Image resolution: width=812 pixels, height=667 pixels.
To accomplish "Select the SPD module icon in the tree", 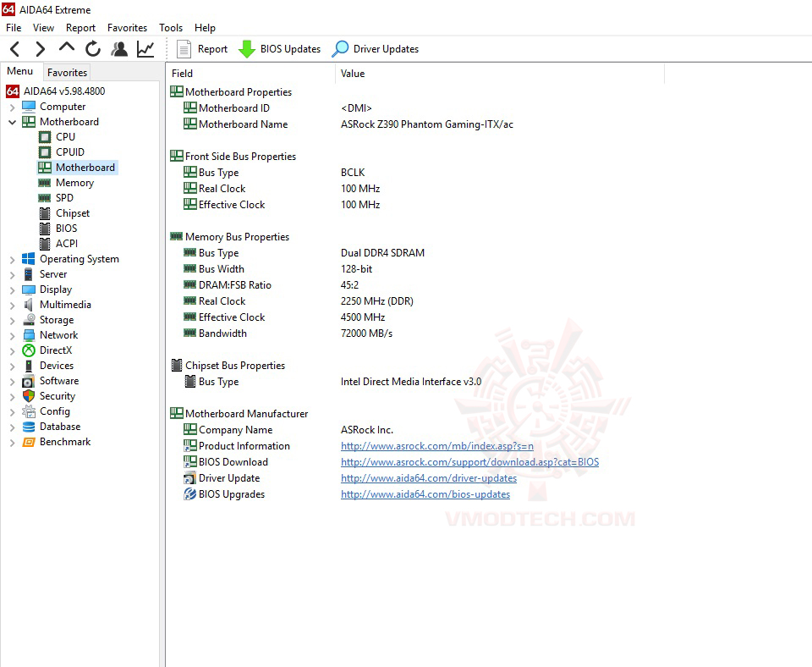I will tap(45, 197).
